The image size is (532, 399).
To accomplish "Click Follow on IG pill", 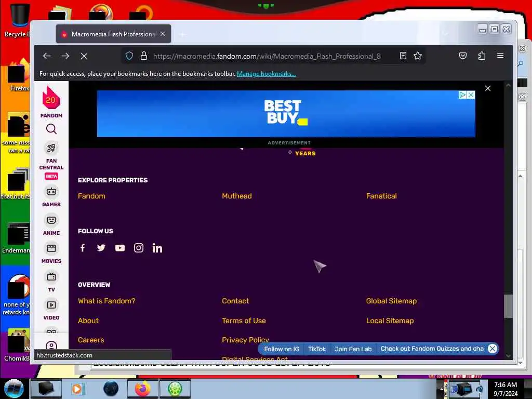I will click(x=282, y=349).
